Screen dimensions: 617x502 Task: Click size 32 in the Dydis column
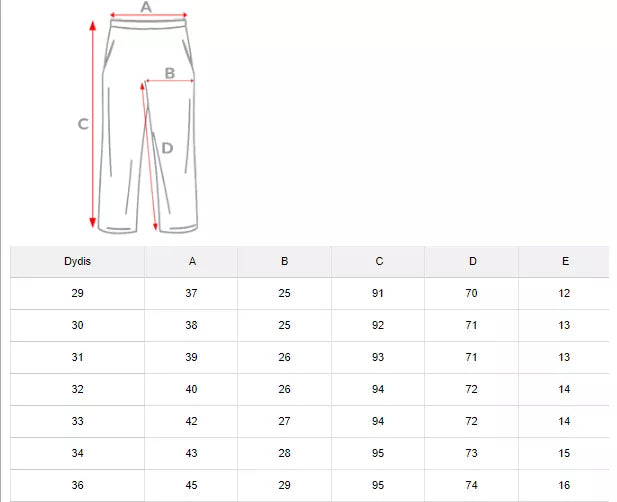tap(78, 389)
